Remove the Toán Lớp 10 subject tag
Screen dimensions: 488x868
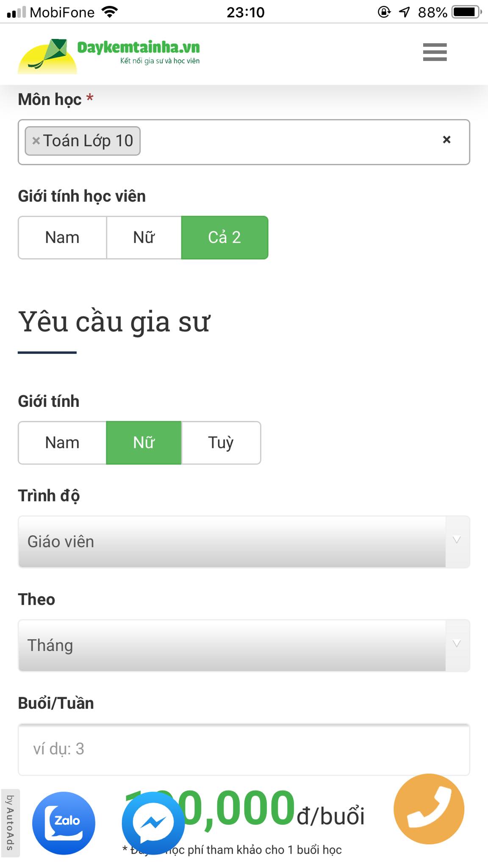(x=36, y=141)
